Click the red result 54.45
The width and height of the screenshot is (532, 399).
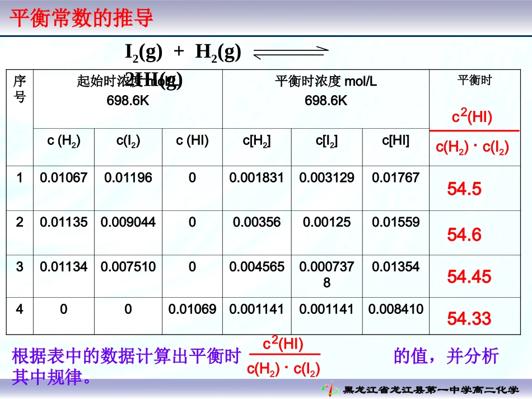point(469,276)
